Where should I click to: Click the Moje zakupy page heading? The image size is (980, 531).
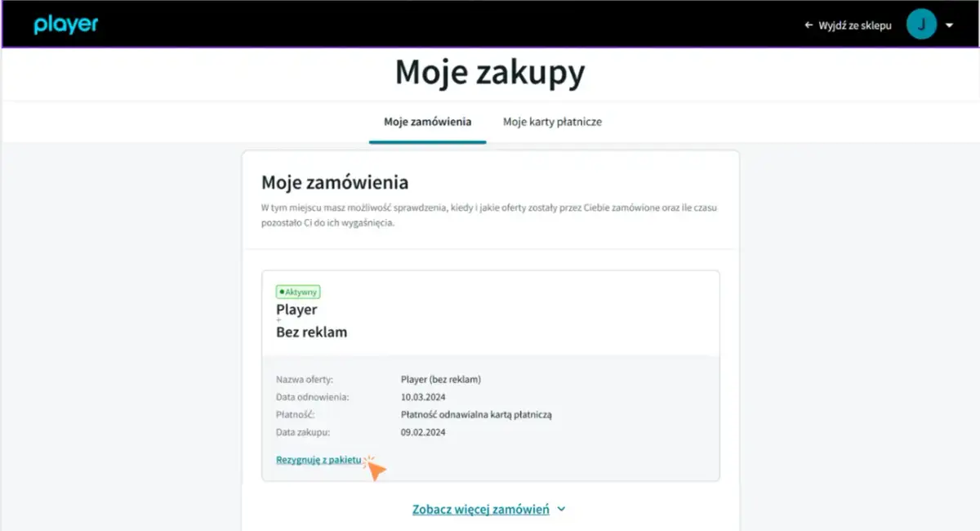[x=490, y=73]
